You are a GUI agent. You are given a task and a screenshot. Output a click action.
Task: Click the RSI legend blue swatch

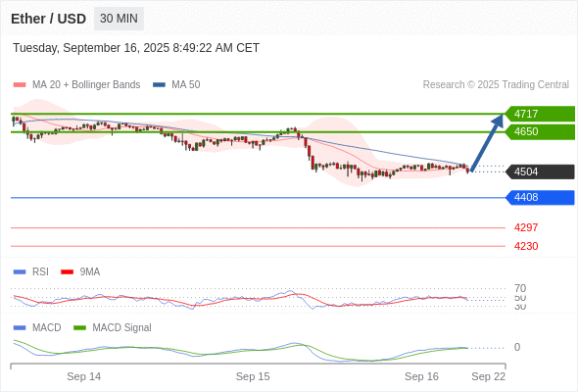pyautogui.click(x=20, y=272)
